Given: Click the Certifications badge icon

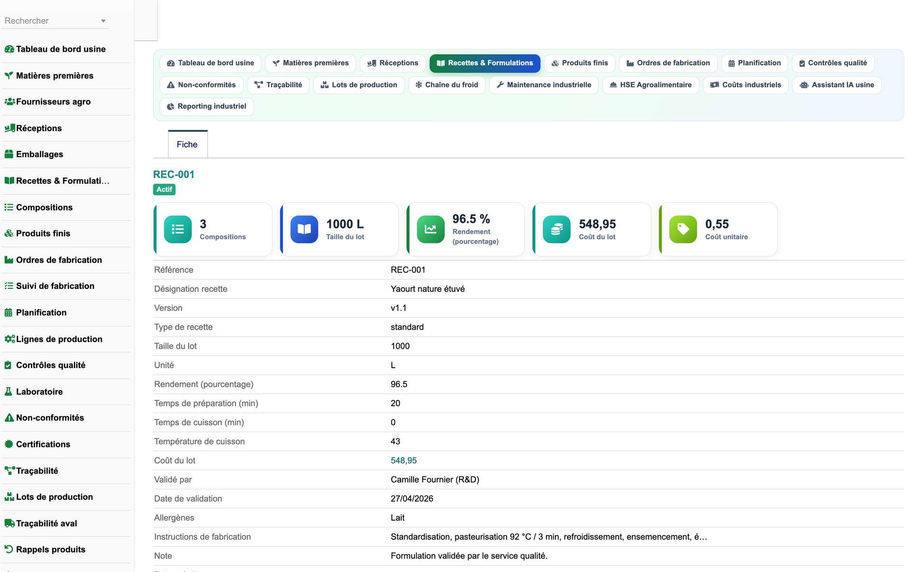Looking at the screenshot, I should 9,444.
